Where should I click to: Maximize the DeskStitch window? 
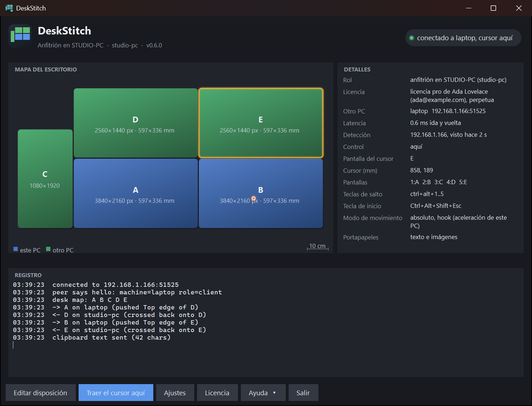click(494, 8)
